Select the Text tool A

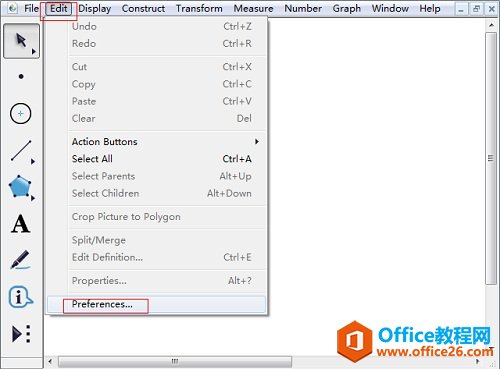[x=21, y=224]
